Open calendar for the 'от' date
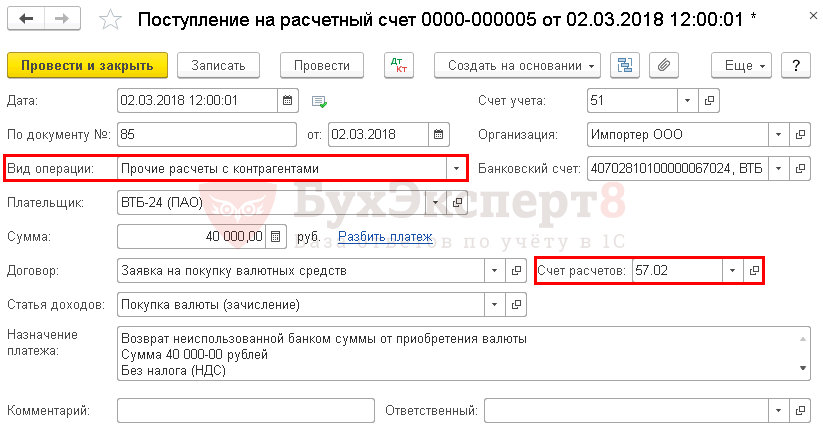823x429 pixels. [439, 134]
